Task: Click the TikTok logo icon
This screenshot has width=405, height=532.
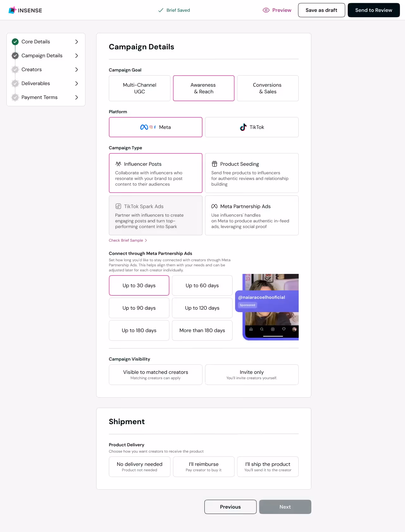Action: click(x=243, y=127)
